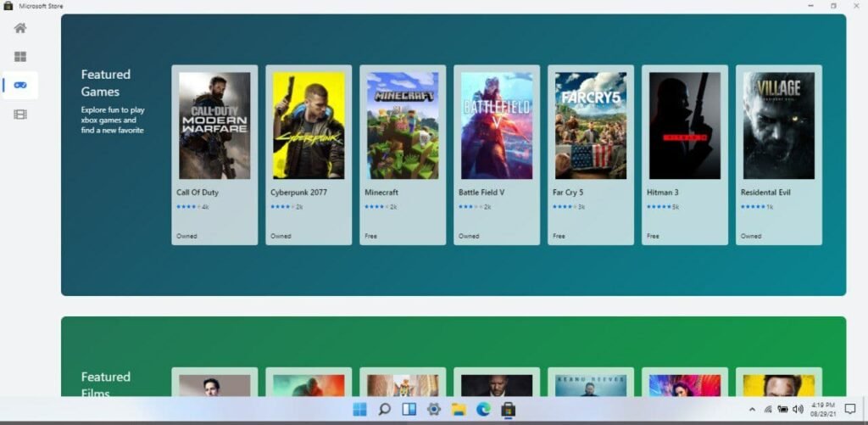The image size is (868, 425).
Task: Click Free label under Hitman 3
Action: pyautogui.click(x=654, y=236)
